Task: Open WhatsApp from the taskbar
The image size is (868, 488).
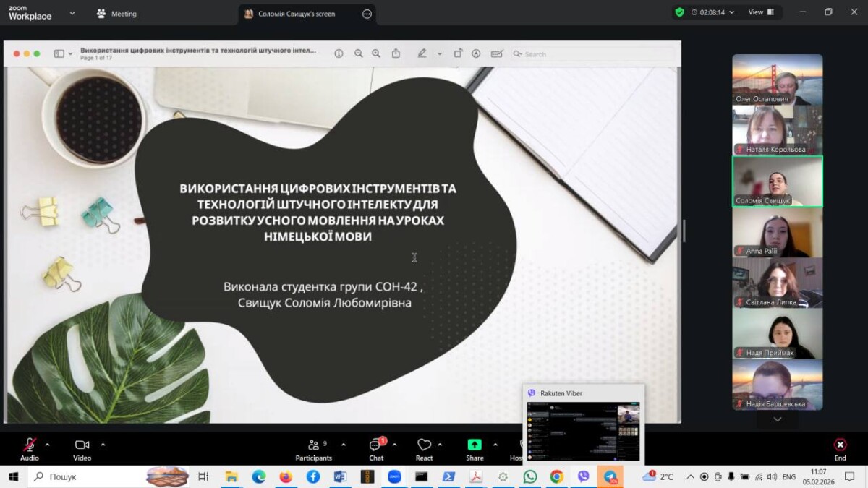Action: tap(530, 476)
